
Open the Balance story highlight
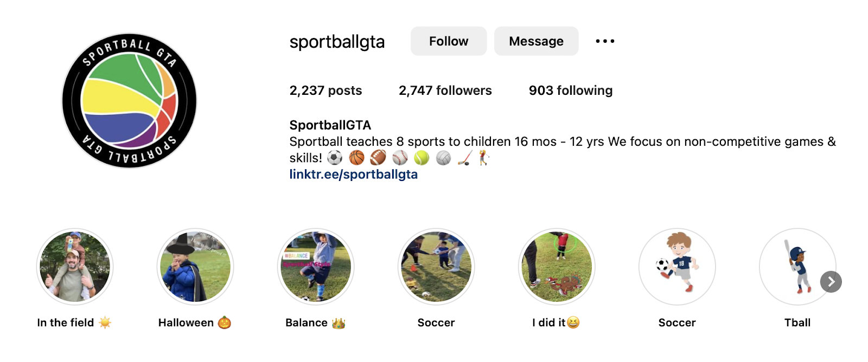point(316,266)
